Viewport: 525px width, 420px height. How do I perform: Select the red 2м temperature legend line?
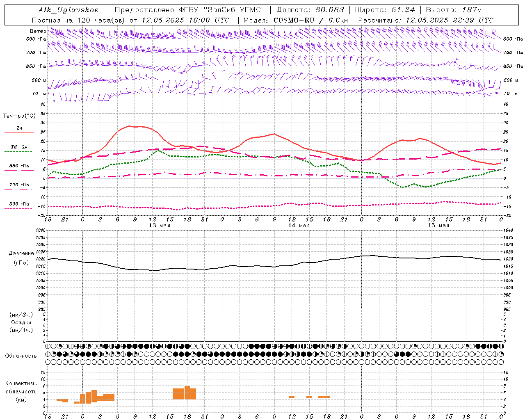[19, 132]
